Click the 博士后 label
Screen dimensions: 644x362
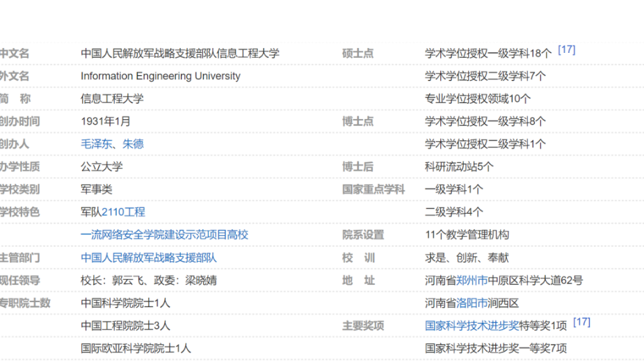click(357, 166)
